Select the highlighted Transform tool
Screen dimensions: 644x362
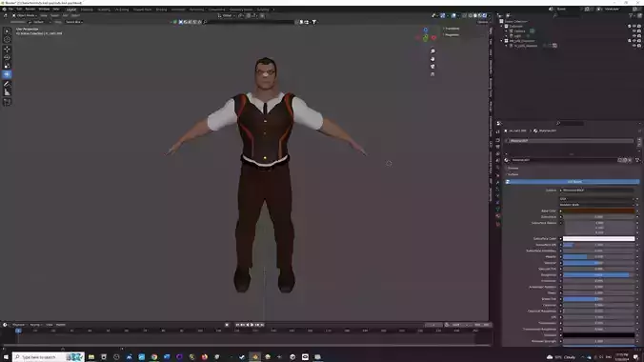pos(7,74)
